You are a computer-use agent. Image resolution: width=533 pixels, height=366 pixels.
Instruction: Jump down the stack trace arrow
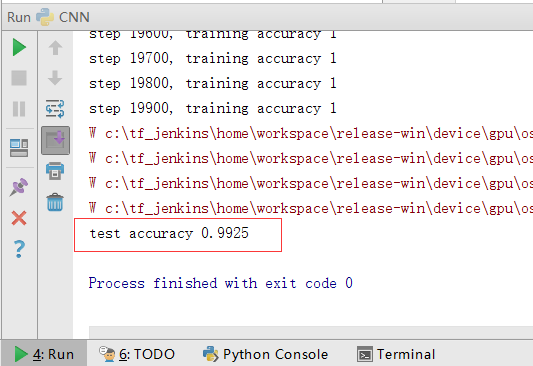[55, 78]
